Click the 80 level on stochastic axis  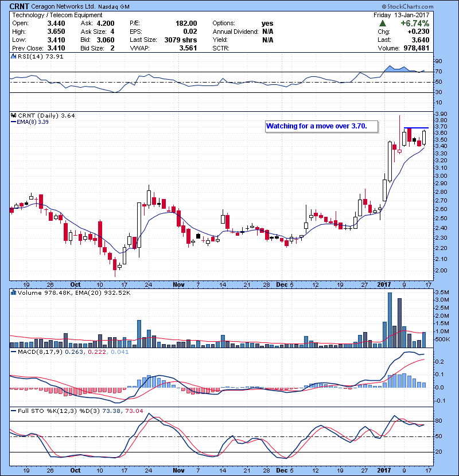439,421
